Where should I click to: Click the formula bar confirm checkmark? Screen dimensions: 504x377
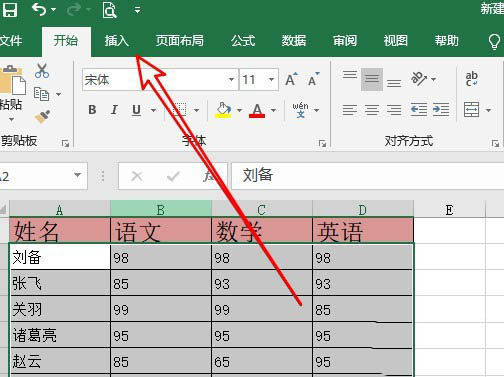(173, 176)
